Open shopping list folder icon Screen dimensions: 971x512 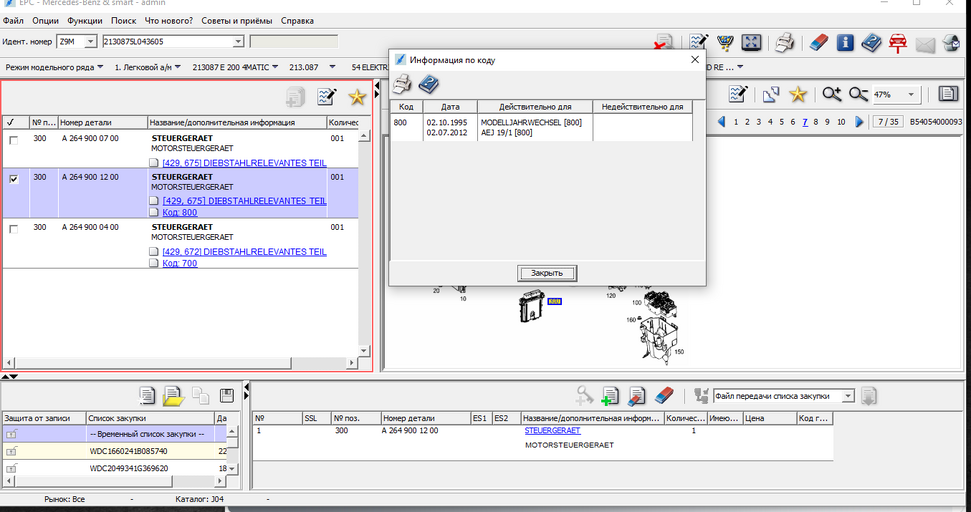(173, 396)
